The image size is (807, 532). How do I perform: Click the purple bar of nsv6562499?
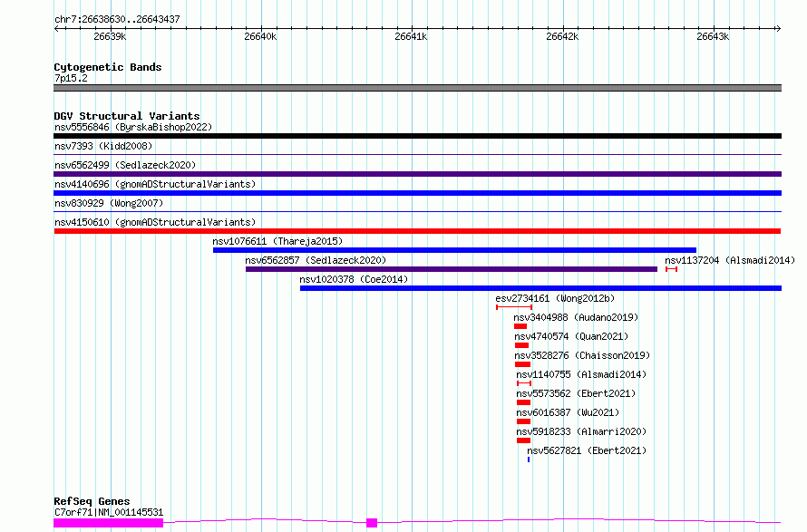(417, 174)
